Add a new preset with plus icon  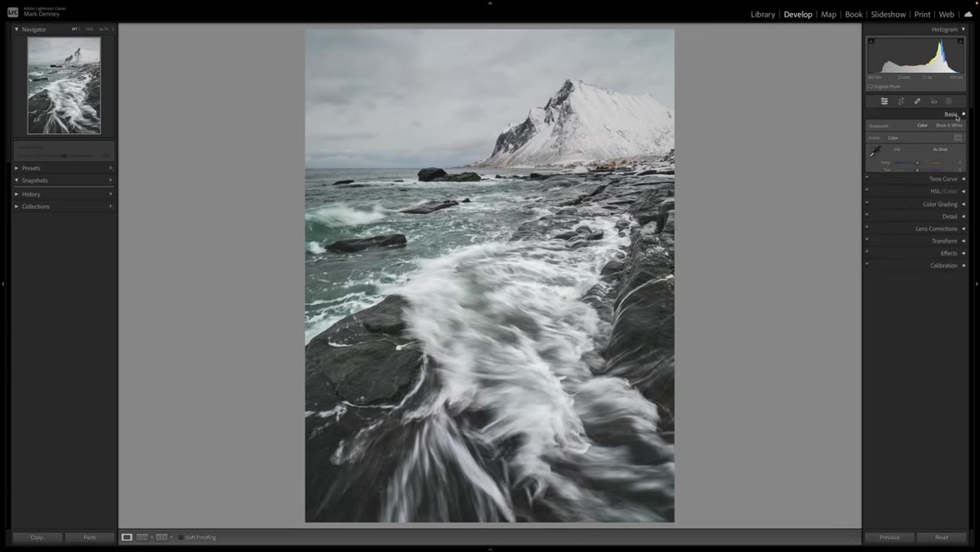pos(110,168)
